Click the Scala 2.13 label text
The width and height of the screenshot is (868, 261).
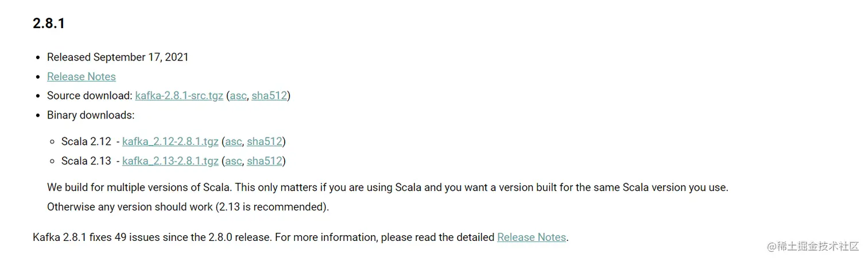point(86,161)
